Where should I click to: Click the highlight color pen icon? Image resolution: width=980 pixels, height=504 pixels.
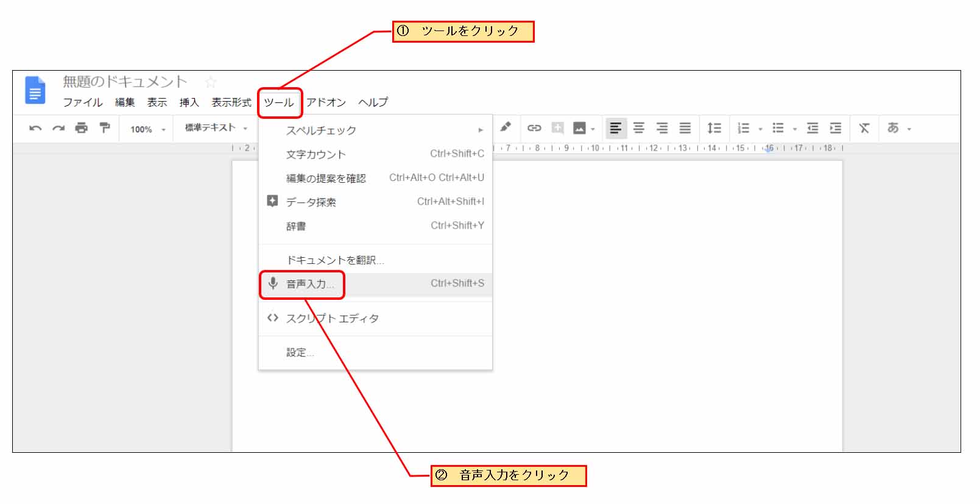tap(506, 127)
